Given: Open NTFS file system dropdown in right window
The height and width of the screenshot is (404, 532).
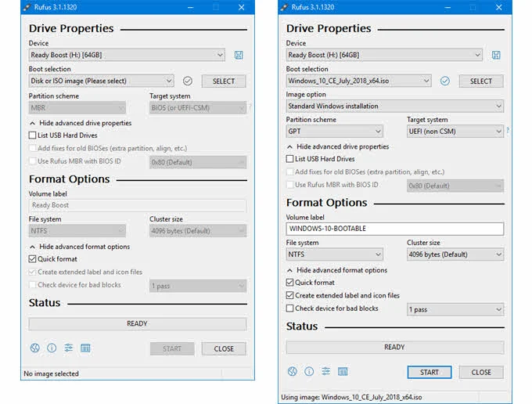Looking at the screenshot, I should pyautogui.click(x=335, y=254).
